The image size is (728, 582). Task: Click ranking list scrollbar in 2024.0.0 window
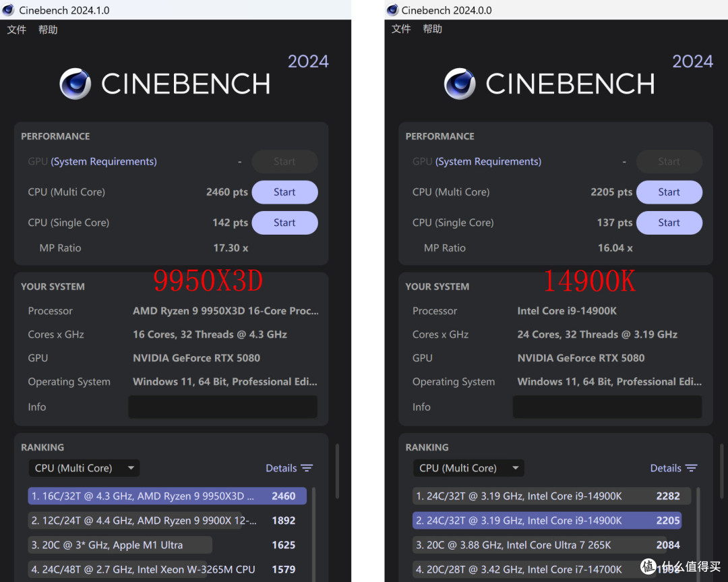(x=698, y=534)
